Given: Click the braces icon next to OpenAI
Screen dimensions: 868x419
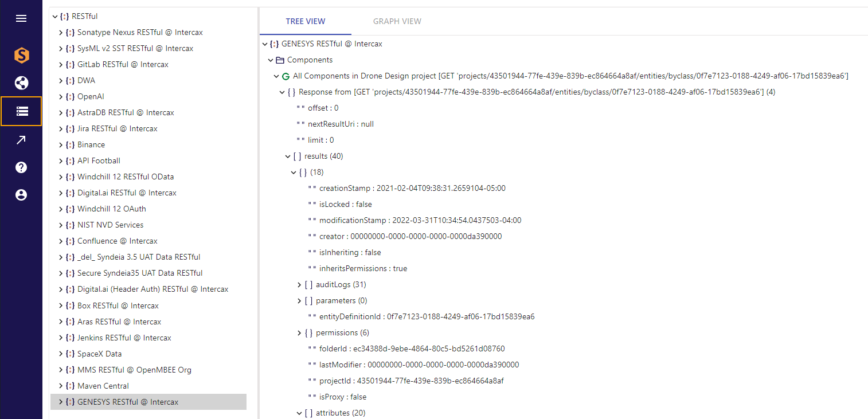Looking at the screenshot, I should point(71,97).
